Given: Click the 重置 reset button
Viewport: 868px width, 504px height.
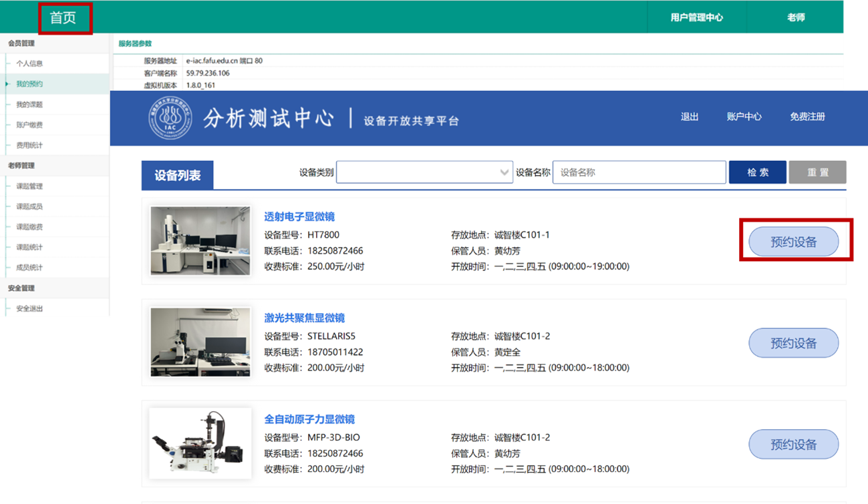Looking at the screenshot, I should tap(817, 172).
